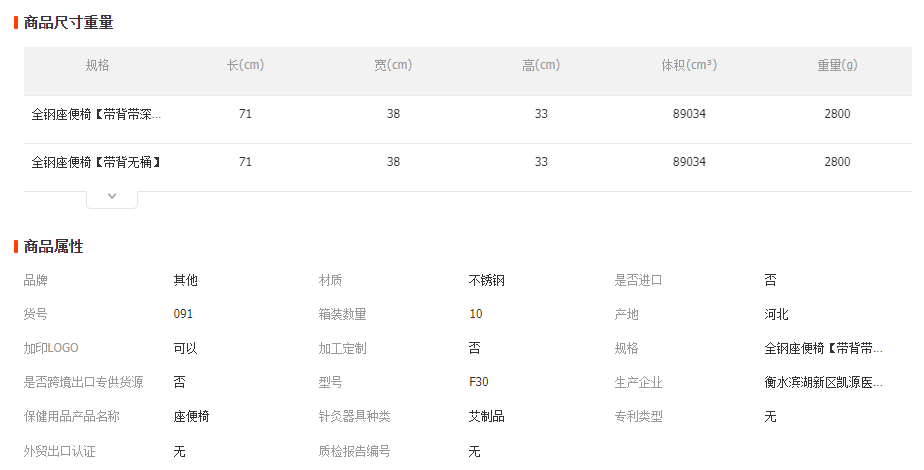This screenshot has width=924, height=470.
Task: Click the 商品尺寸重量 section heading
Action: pyautogui.click(x=68, y=23)
